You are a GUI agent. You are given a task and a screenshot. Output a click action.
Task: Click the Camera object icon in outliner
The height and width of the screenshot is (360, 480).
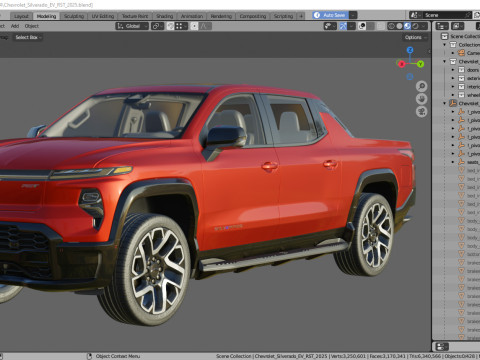tap(461, 53)
